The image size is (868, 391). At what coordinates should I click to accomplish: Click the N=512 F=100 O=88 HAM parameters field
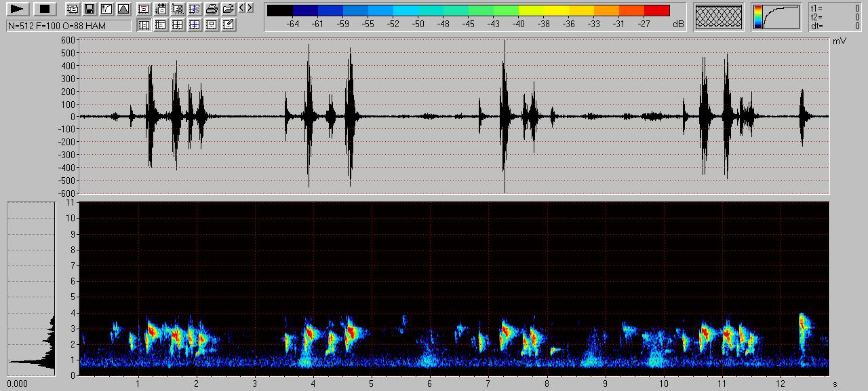point(68,26)
